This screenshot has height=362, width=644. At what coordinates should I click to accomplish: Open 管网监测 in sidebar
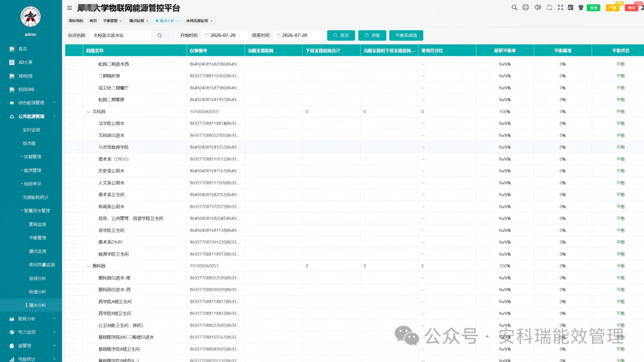pos(38,224)
